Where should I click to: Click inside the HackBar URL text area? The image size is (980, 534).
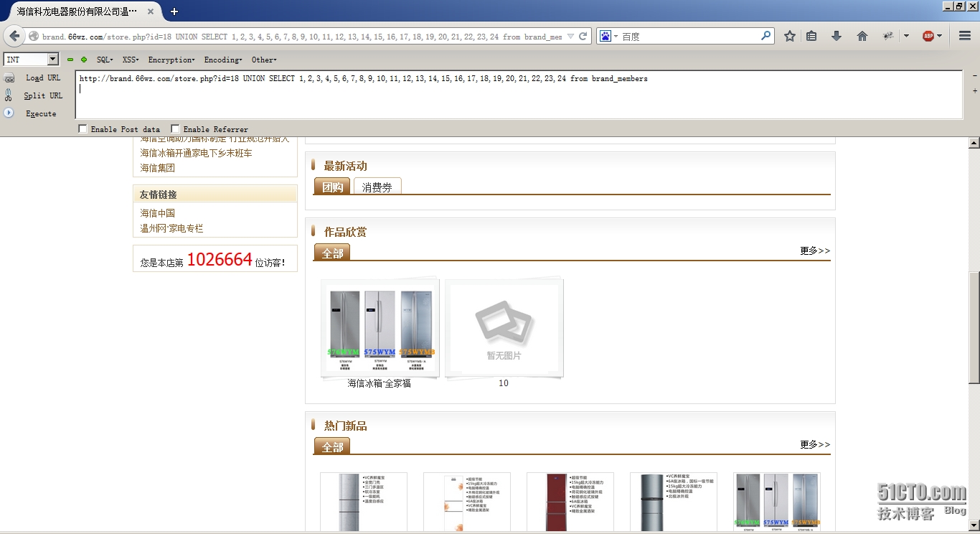[519, 95]
